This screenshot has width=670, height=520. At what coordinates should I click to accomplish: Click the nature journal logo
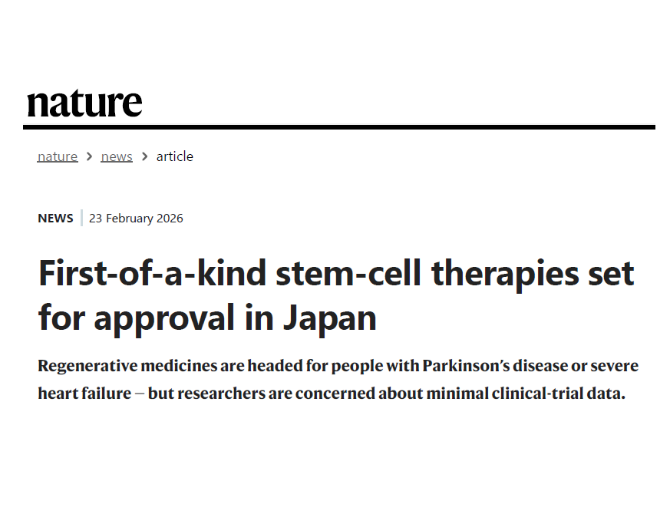click(x=84, y=102)
